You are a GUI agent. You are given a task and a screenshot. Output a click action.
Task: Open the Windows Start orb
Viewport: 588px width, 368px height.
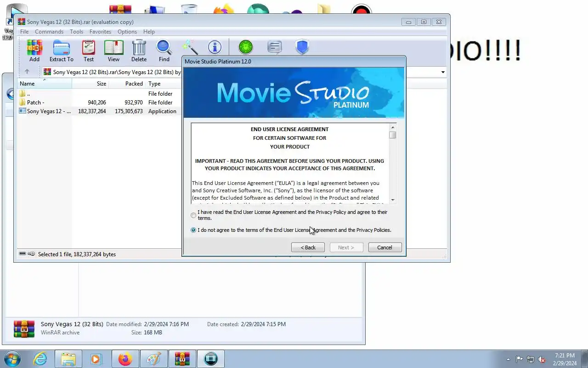pos(12,359)
